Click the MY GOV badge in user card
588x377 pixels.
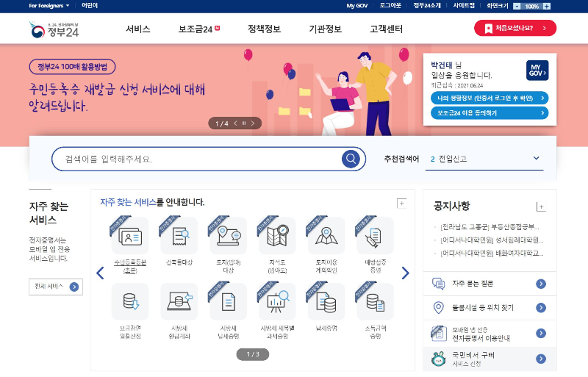tap(537, 70)
